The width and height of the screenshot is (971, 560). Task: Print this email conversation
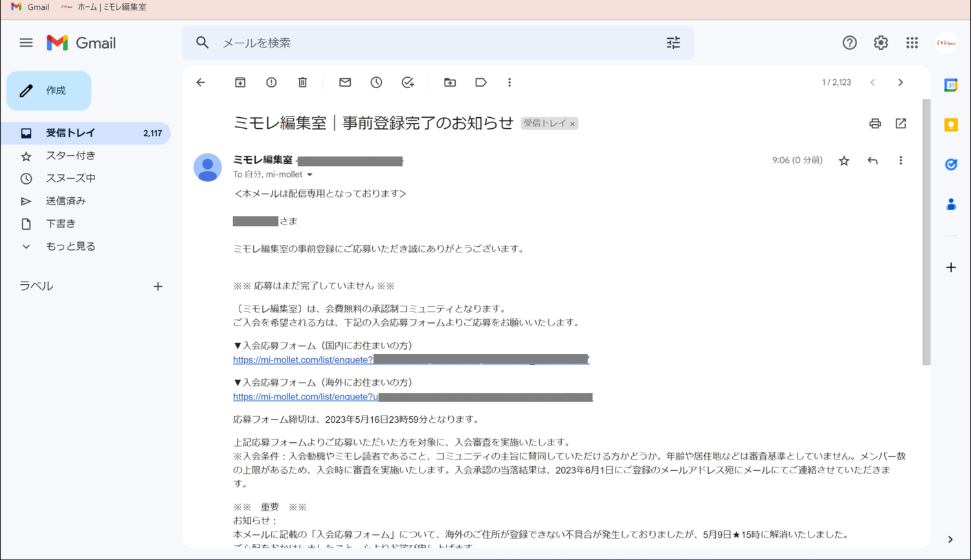[x=875, y=123]
